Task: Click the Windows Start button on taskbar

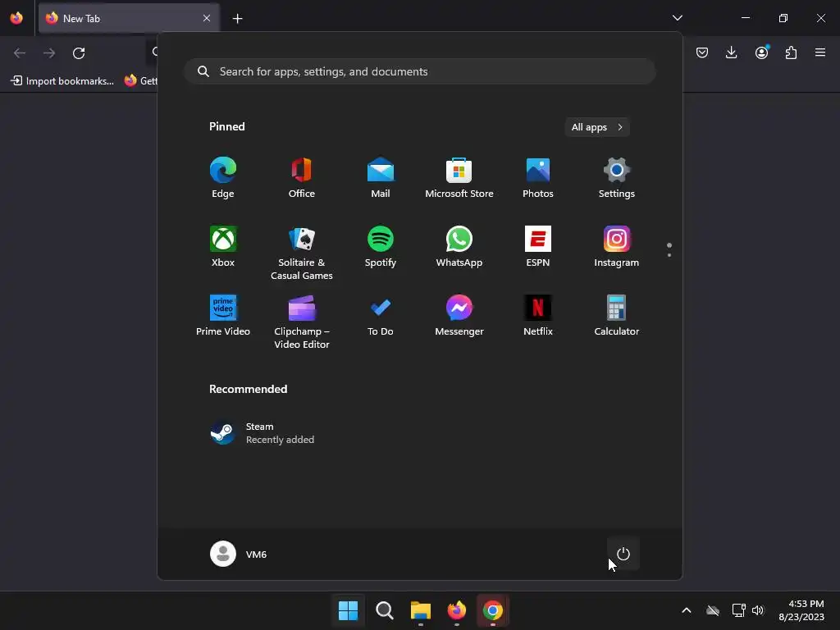Action: click(348, 610)
